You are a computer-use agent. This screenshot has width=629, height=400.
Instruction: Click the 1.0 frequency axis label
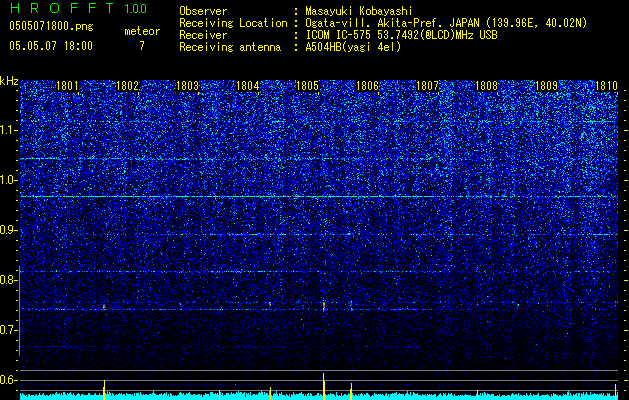[8, 180]
